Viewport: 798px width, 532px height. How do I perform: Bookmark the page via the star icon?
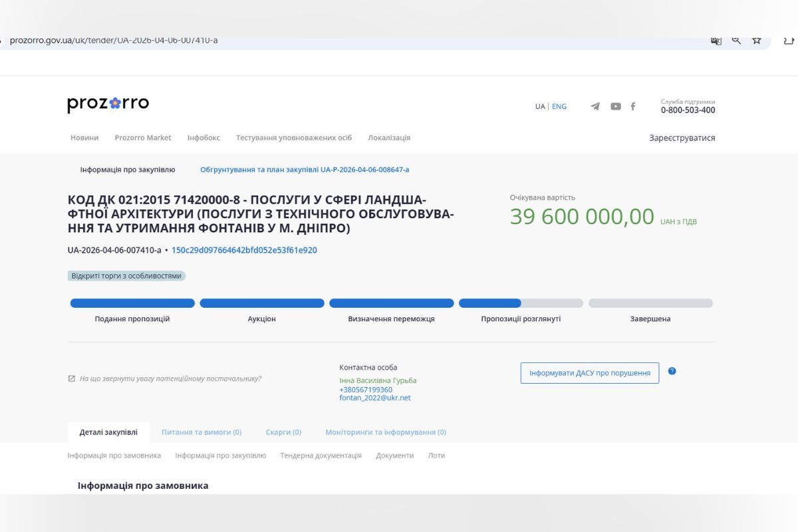coord(756,40)
